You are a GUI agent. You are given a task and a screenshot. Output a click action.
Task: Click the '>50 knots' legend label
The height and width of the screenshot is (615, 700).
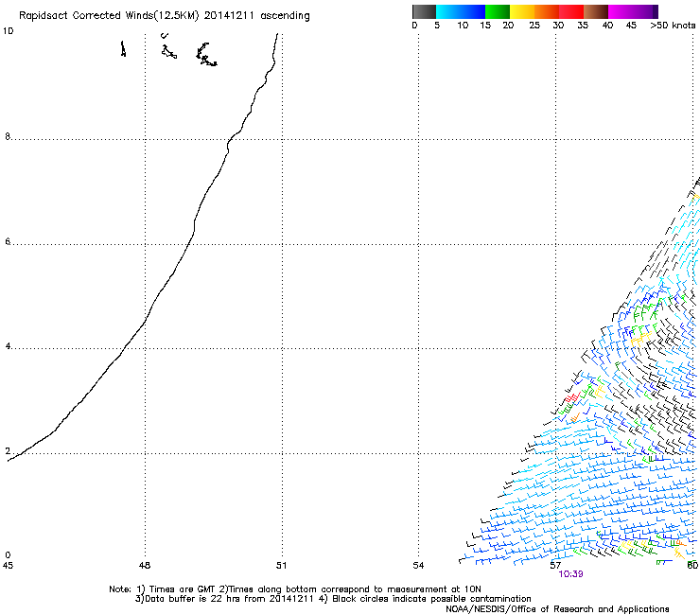click(x=673, y=26)
